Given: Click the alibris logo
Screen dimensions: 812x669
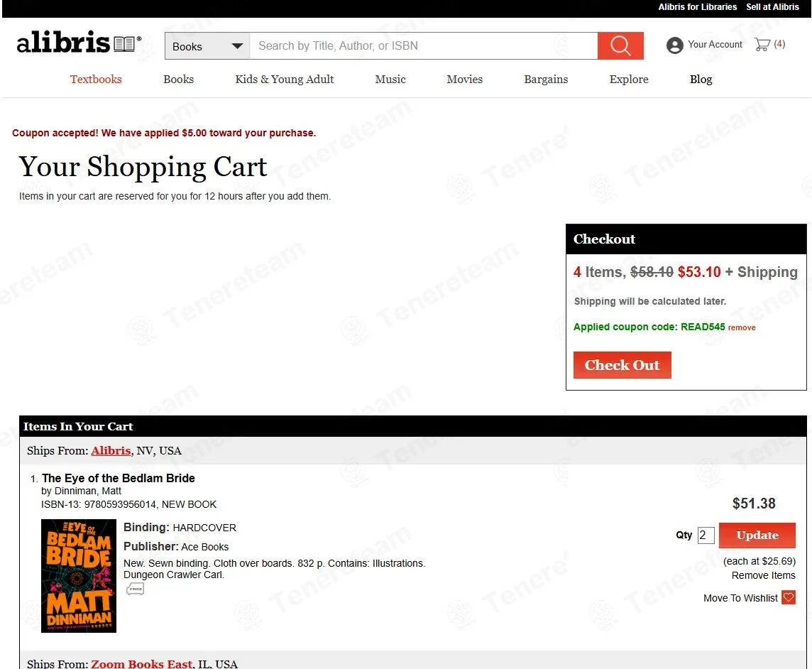Looking at the screenshot, I should [x=79, y=43].
